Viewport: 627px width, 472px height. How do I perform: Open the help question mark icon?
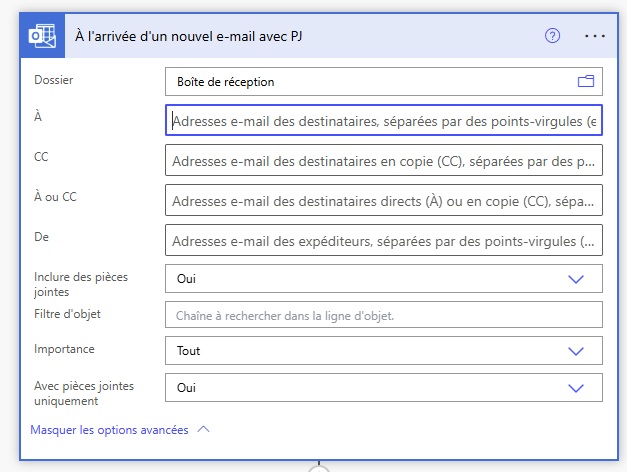(x=552, y=35)
